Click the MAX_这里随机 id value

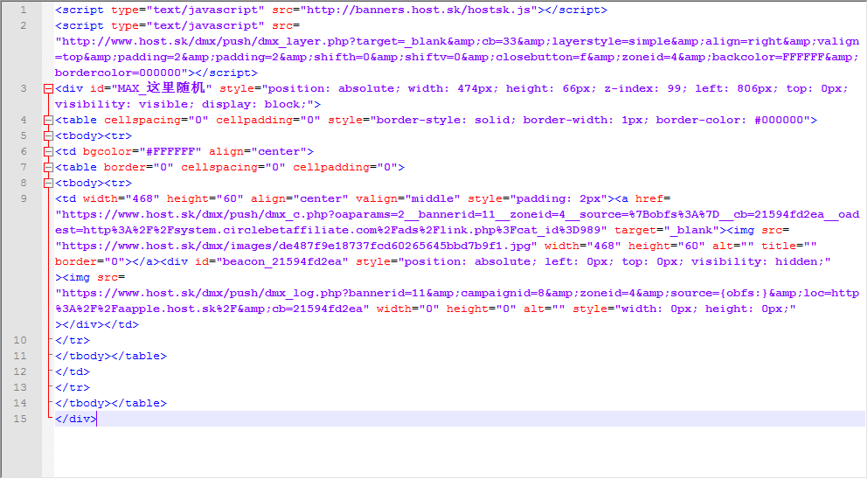pyautogui.click(x=162, y=88)
